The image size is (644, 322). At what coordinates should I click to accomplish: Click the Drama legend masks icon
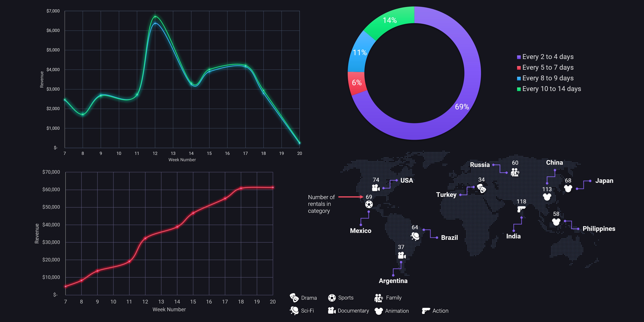pos(294,298)
